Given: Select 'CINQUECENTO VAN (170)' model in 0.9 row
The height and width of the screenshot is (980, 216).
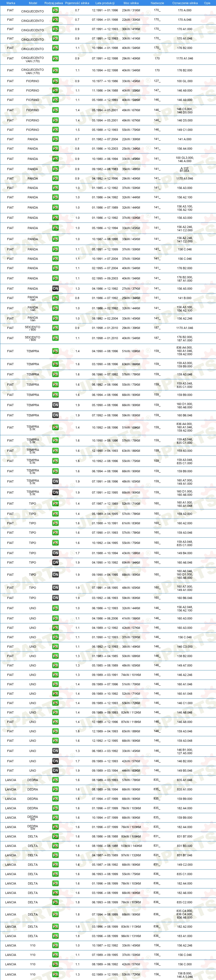Looking at the screenshot, I should click(33, 59).
